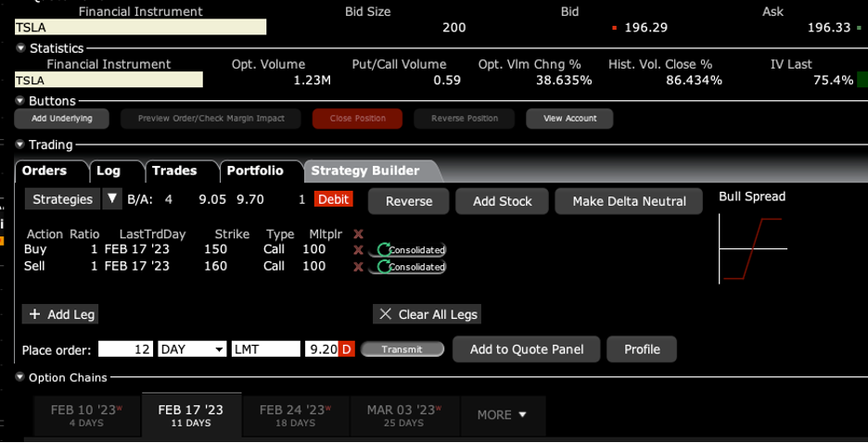
Task: Collapse the Statistics section
Action: (20, 48)
